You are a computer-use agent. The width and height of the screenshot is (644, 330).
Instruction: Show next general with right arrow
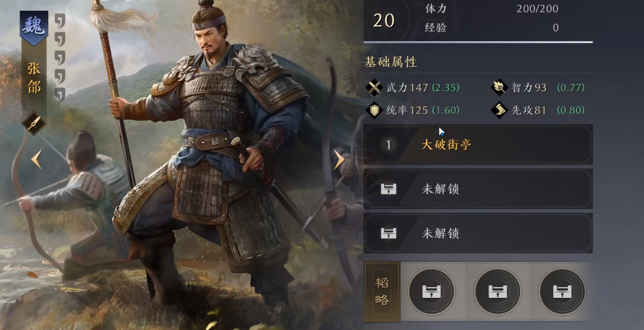point(339,159)
